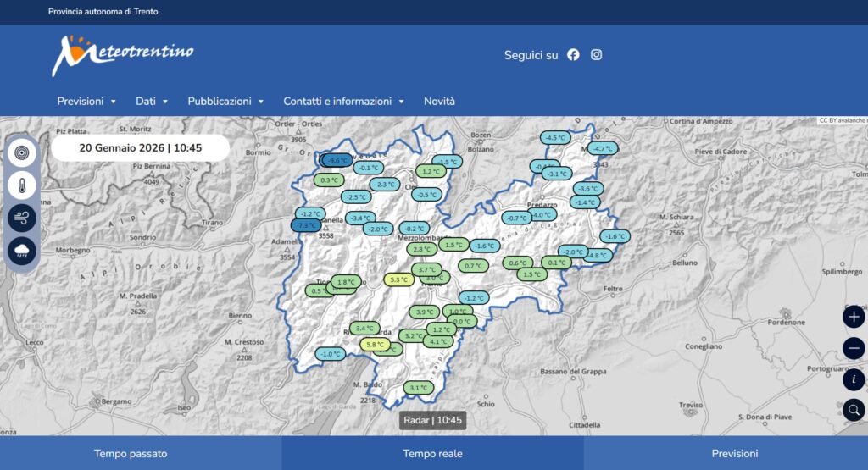Select the -2.3 °C station marker

tap(385, 184)
